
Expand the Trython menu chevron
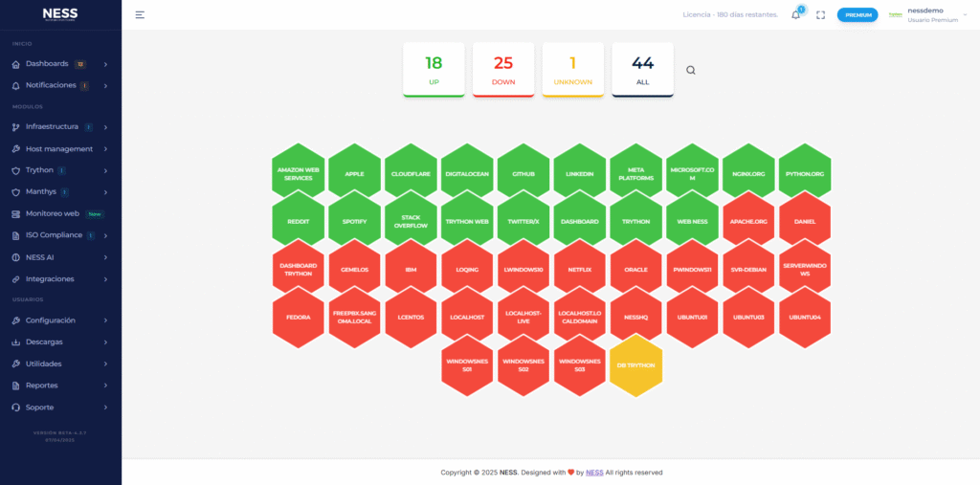[105, 170]
